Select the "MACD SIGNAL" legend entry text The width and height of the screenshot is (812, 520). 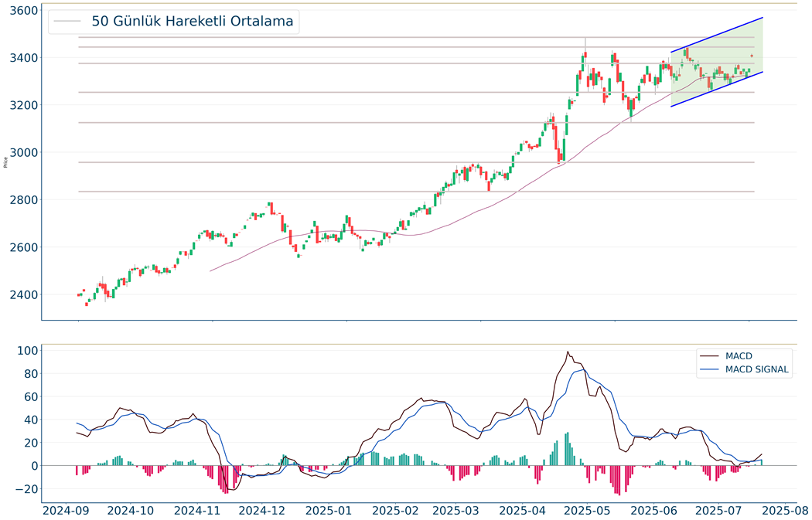pos(756,369)
